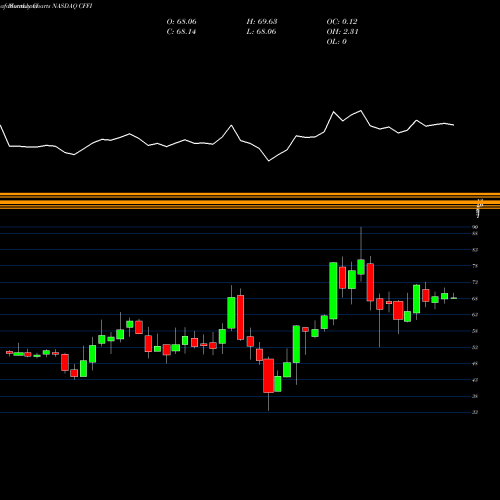This screenshot has height=500, width=500.
Task: Click the 52 price axis label
Action: (x=475, y=347)
